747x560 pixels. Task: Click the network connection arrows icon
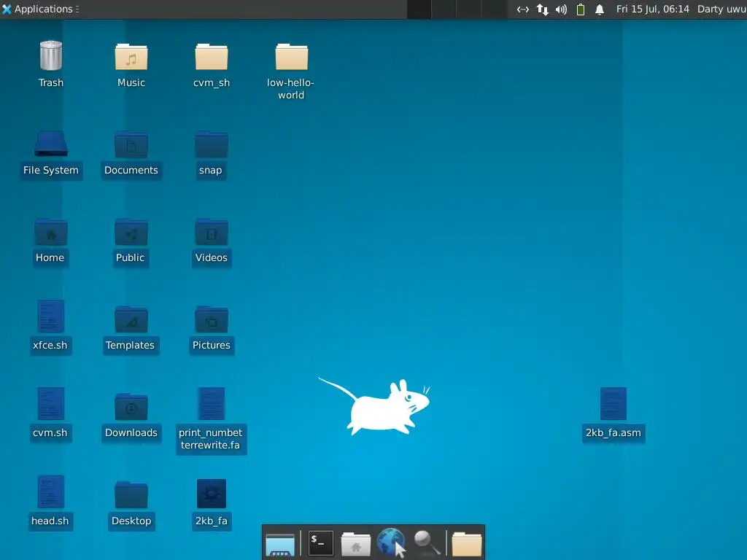click(542, 9)
